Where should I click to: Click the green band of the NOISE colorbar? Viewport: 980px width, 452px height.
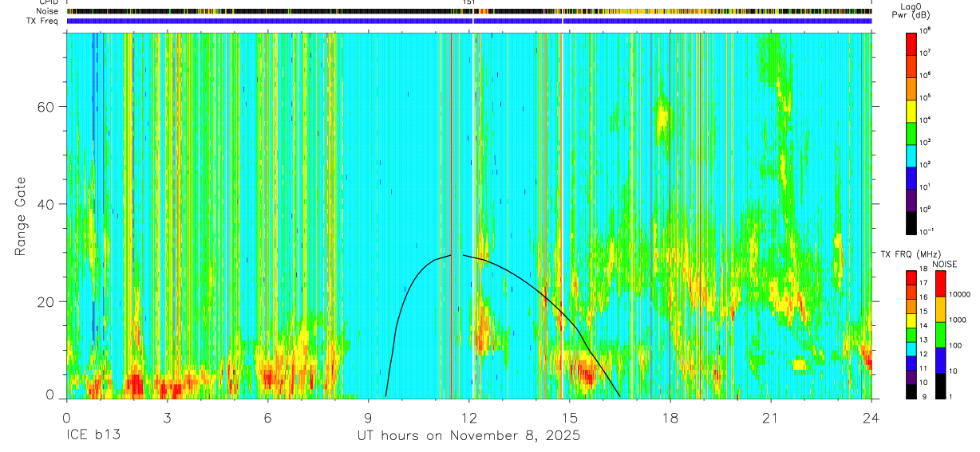coord(940,335)
